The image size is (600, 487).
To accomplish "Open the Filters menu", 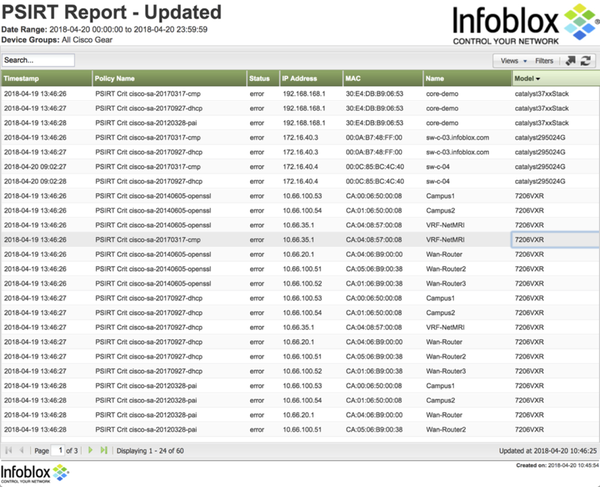I will click(544, 61).
